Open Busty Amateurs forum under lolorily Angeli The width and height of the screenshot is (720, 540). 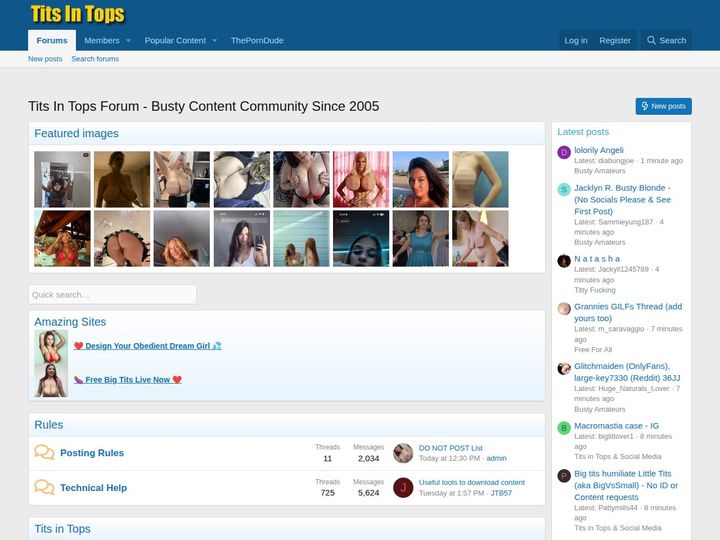(x=600, y=171)
